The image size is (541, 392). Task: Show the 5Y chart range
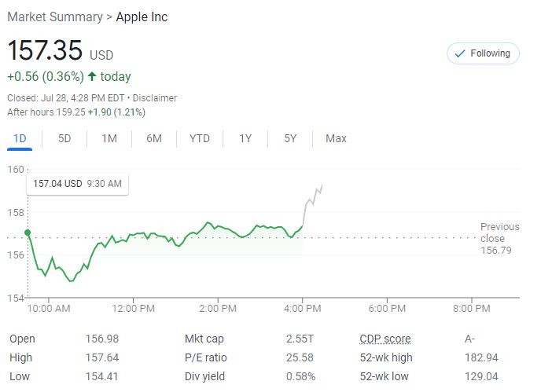tap(290, 138)
